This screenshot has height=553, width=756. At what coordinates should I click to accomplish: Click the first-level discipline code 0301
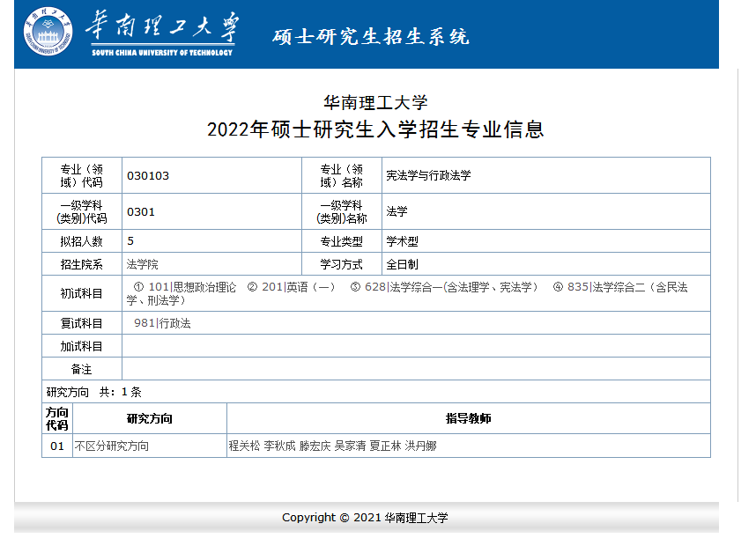pos(141,212)
